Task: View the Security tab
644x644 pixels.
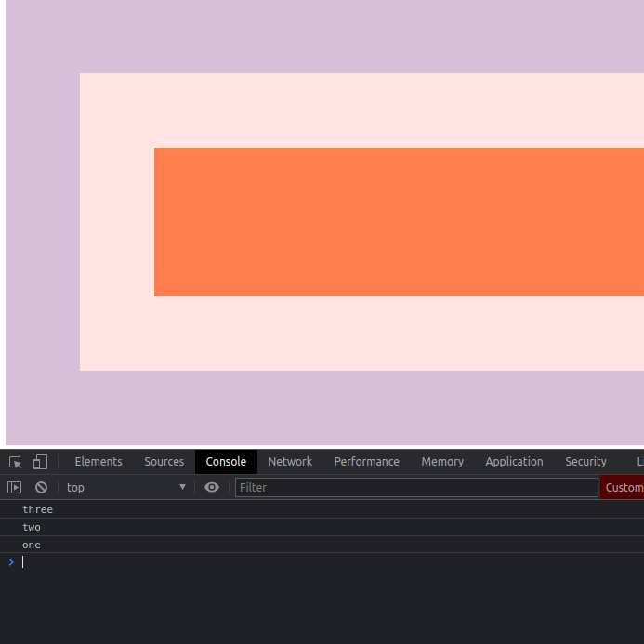Action: tap(585, 462)
